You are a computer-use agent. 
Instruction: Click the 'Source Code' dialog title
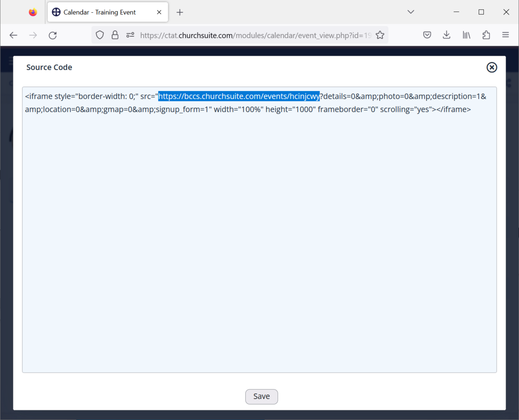tap(49, 67)
